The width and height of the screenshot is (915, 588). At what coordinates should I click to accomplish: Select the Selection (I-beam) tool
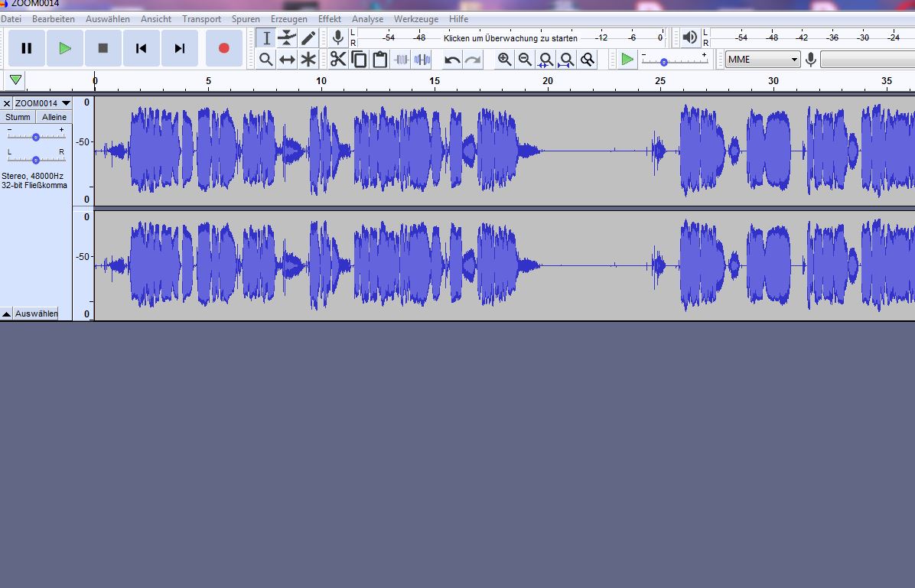pos(266,38)
